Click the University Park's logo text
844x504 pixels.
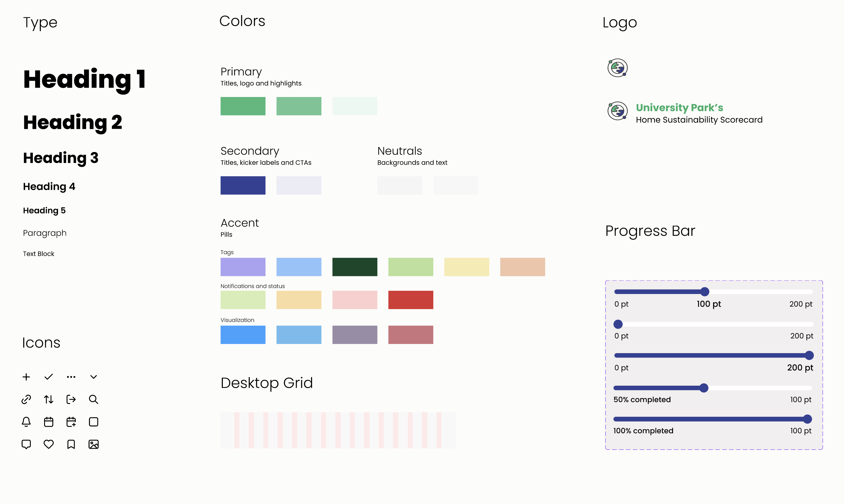[x=679, y=108]
